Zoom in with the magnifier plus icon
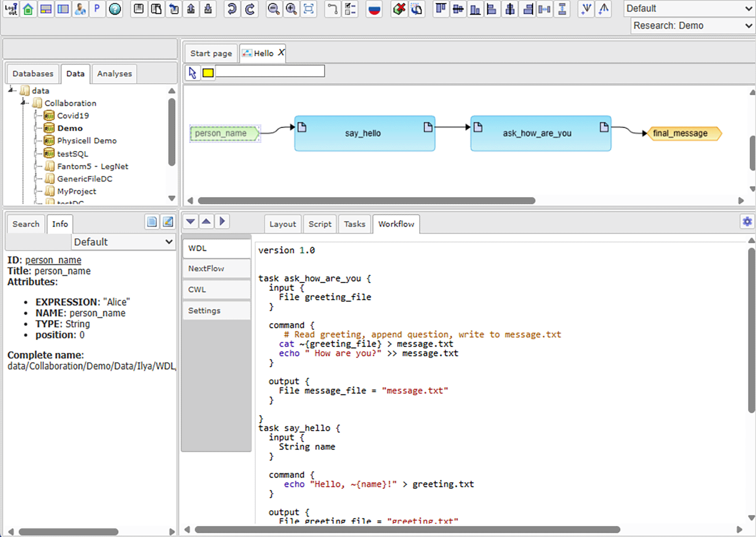The width and height of the screenshot is (756, 537). [x=291, y=9]
